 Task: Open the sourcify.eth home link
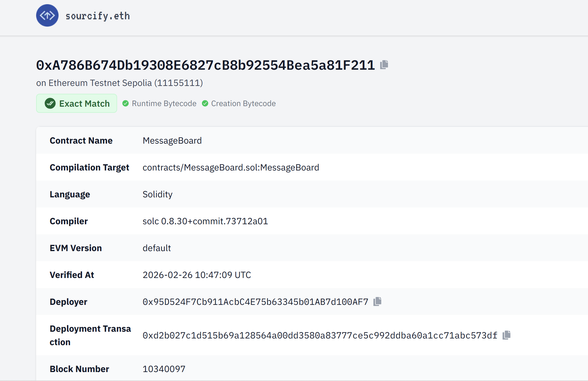[x=97, y=16]
